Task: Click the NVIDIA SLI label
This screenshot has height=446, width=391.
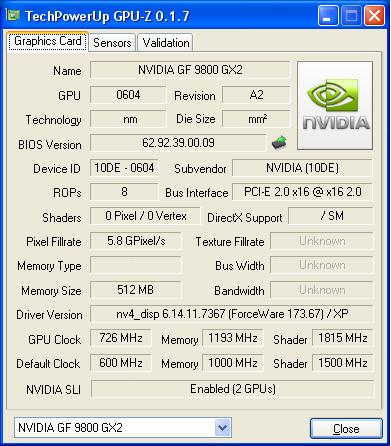Action: (x=53, y=390)
